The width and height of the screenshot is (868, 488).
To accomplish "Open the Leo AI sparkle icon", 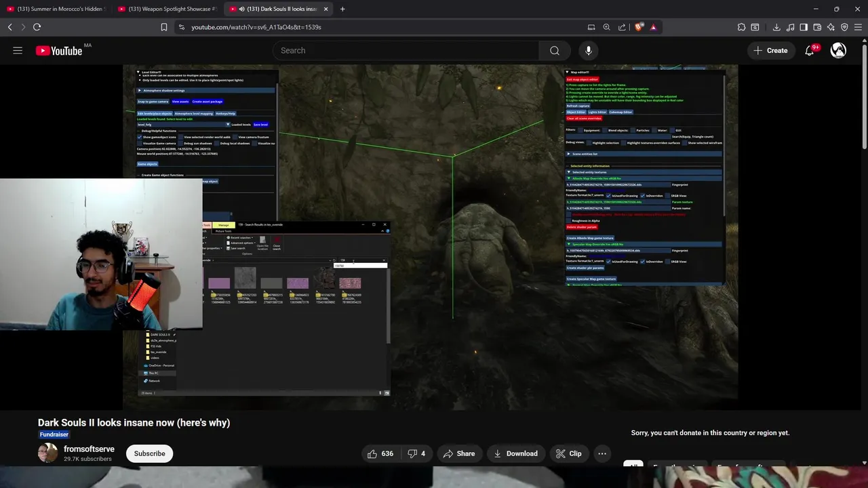I will coord(831,27).
